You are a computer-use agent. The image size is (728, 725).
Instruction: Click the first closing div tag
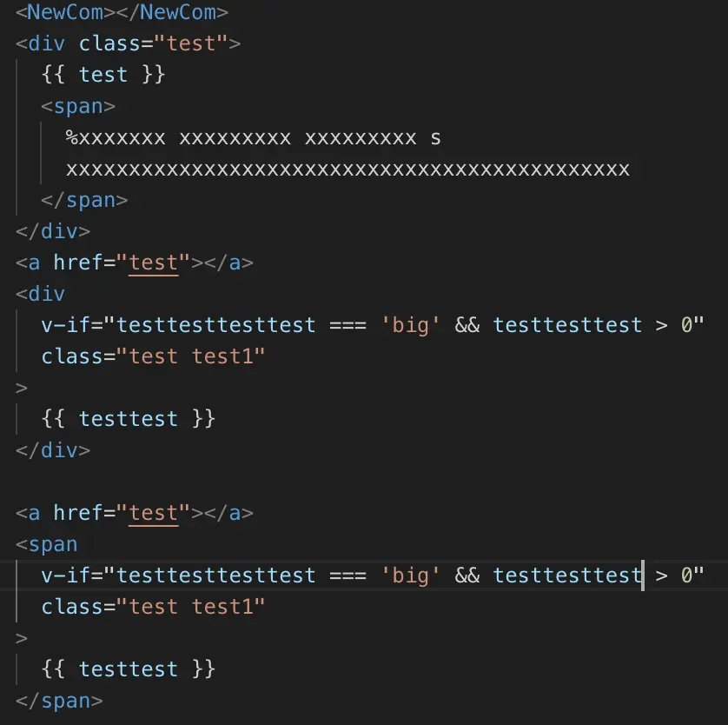(x=53, y=231)
